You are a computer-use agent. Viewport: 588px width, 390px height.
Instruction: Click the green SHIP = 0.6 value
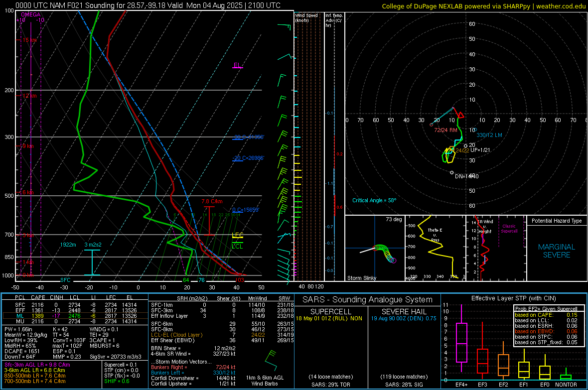tap(117, 381)
